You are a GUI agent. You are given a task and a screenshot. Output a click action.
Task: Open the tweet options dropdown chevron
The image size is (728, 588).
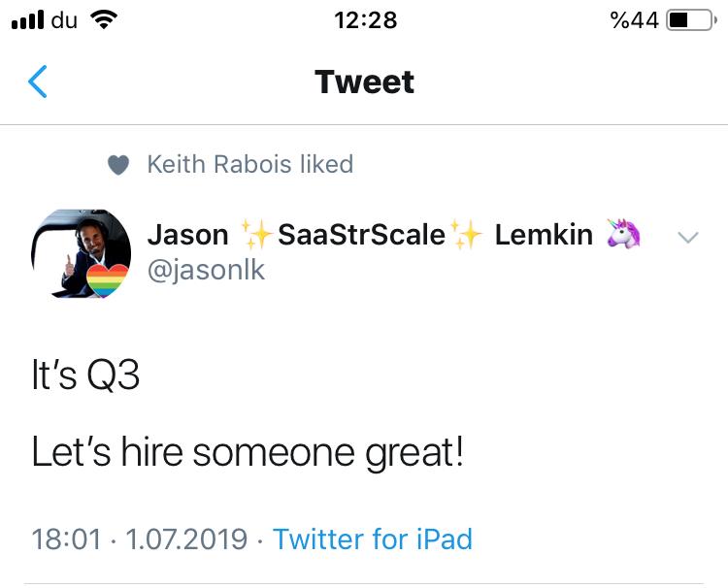(687, 238)
